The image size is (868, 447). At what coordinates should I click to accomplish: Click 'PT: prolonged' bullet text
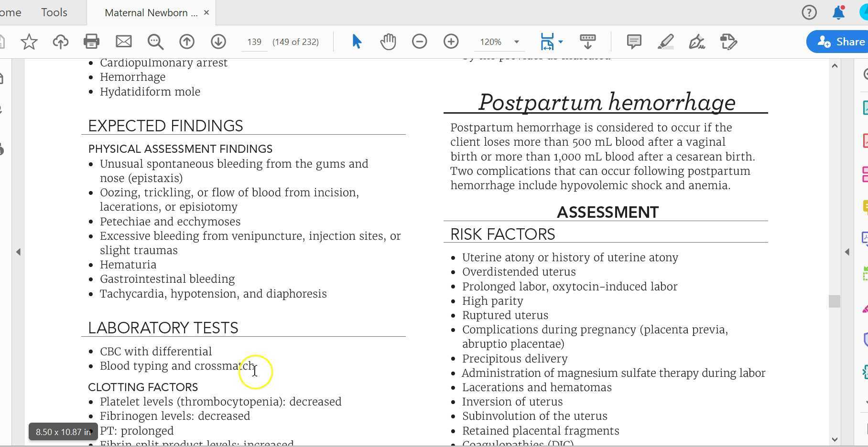[137, 431]
